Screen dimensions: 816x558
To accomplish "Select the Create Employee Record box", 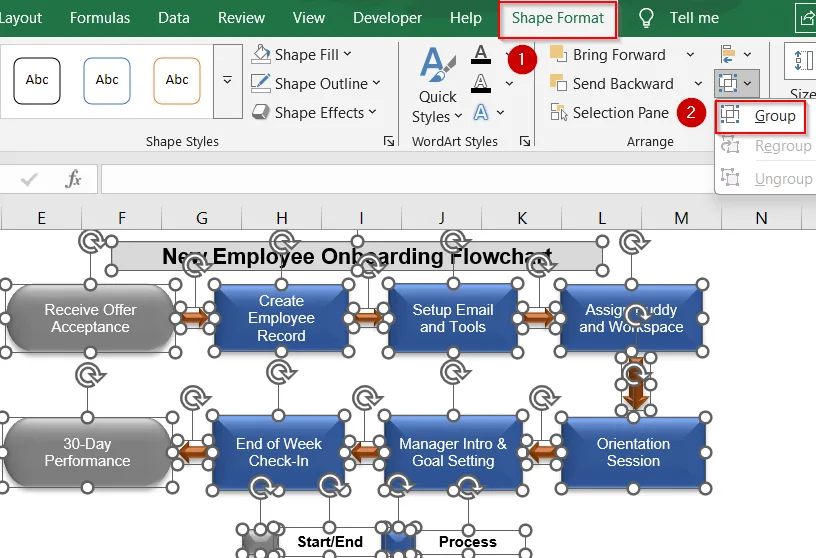I will coord(282,318).
